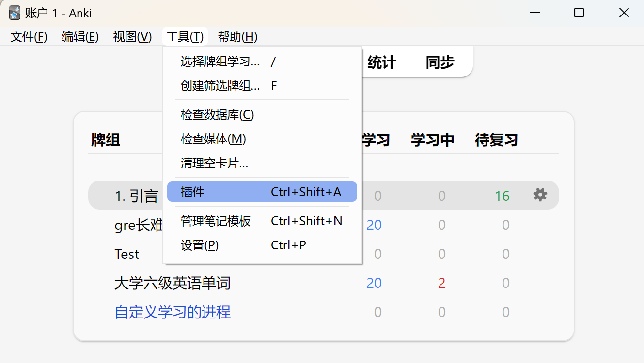Click the Anki app icon in title bar
This screenshot has width=644, height=363.
[x=15, y=13]
